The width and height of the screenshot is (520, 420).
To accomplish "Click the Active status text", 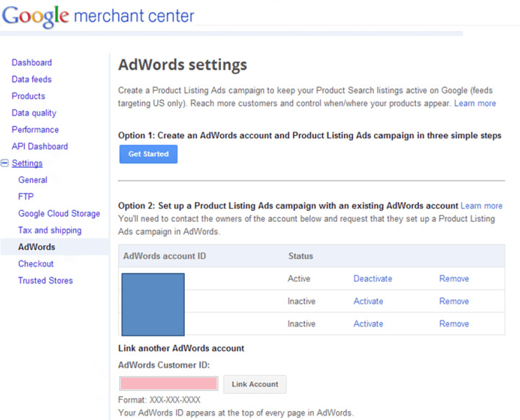I will coord(299,278).
